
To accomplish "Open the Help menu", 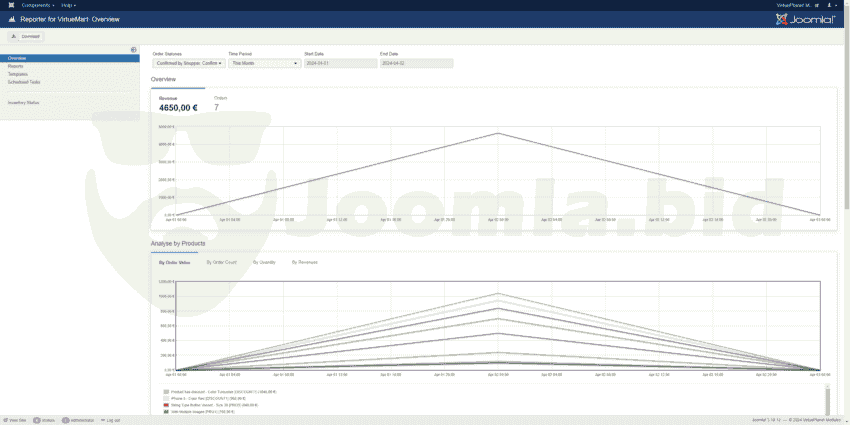I will tap(68, 5).
